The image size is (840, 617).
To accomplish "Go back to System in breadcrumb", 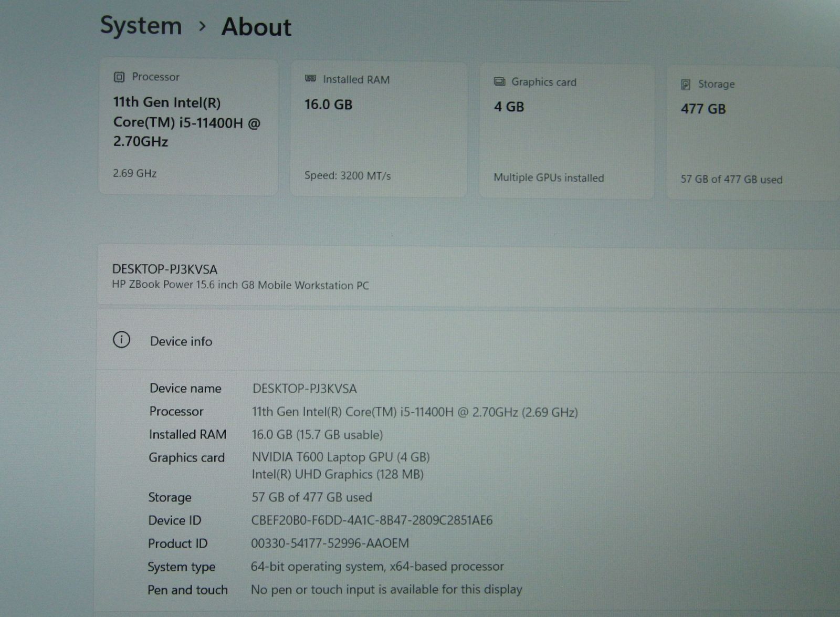I will (x=141, y=26).
